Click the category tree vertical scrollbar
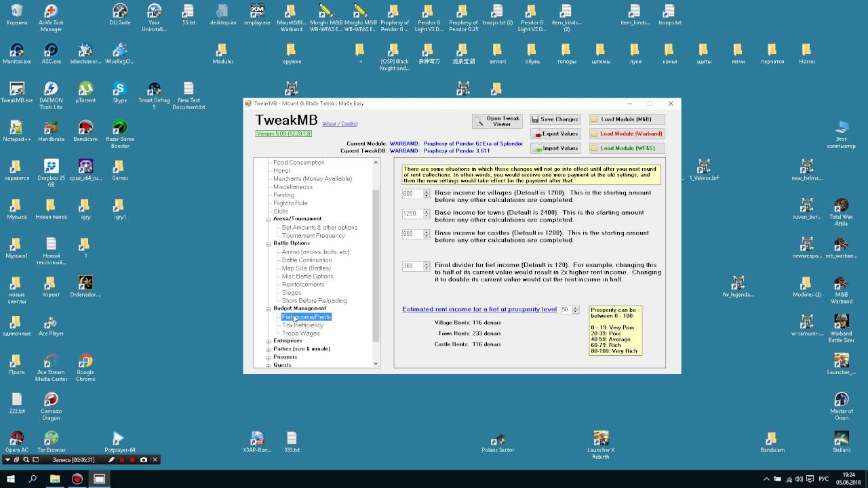Screen dimensions: 868x488 [376, 263]
